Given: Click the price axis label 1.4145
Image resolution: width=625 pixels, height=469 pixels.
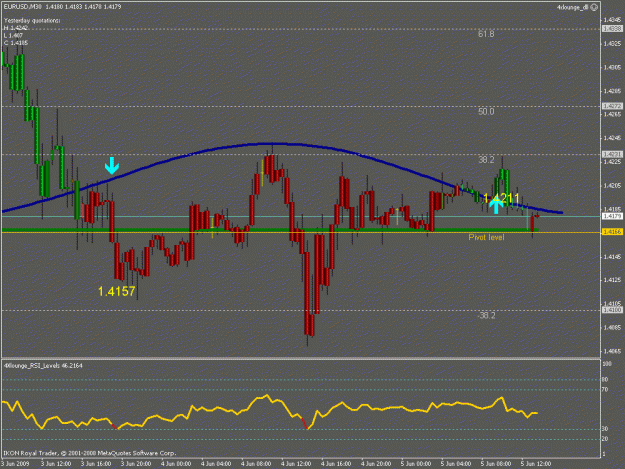Looking at the screenshot, I should click(x=612, y=257).
